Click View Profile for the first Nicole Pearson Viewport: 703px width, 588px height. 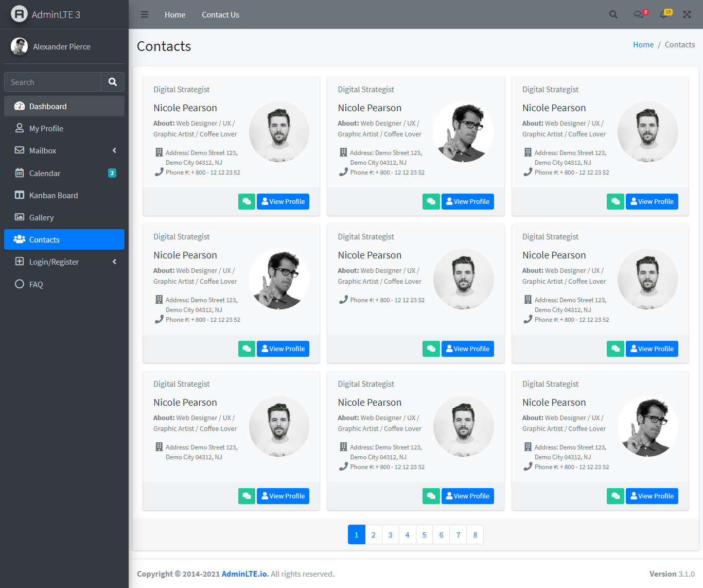click(x=283, y=201)
